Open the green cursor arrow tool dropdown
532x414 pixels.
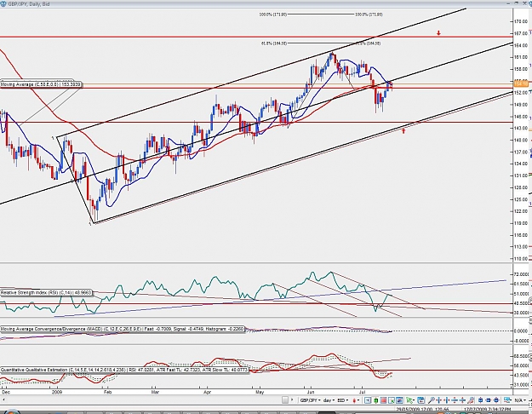pyautogui.click(x=410, y=400)
